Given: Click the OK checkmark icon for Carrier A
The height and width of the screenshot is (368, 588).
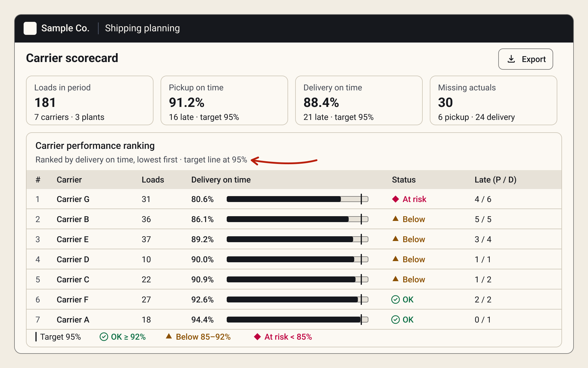Looking at the screenshot, I should coord(395,320).
